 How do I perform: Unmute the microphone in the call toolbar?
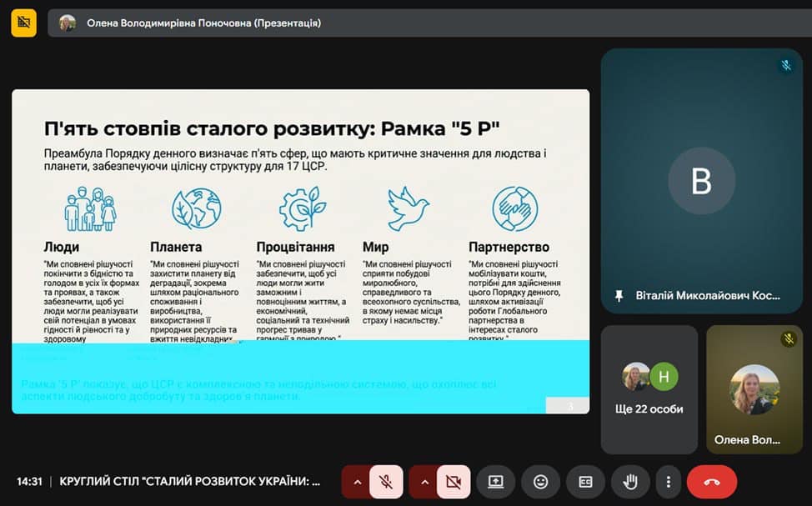click(x=386, y=482)
